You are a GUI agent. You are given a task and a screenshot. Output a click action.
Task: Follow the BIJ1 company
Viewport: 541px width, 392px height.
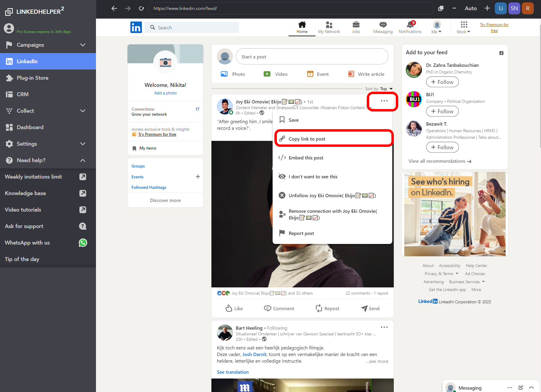[x=442, y=111]
